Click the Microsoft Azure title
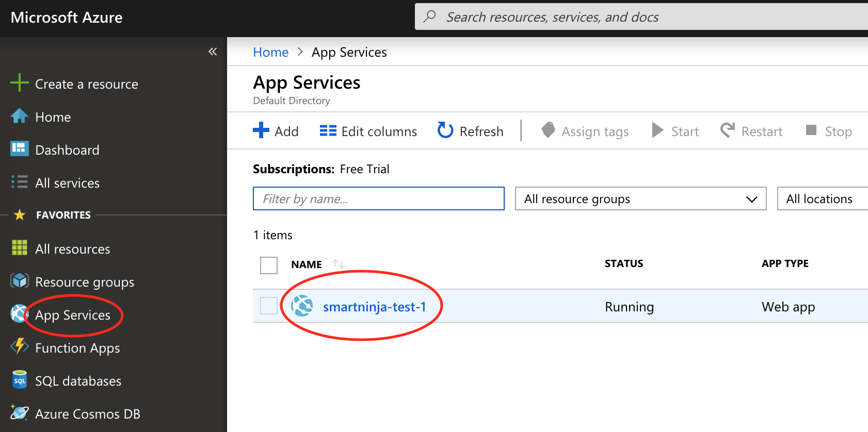The height and width of the screenshot is (432, 868). coord(67,18)
